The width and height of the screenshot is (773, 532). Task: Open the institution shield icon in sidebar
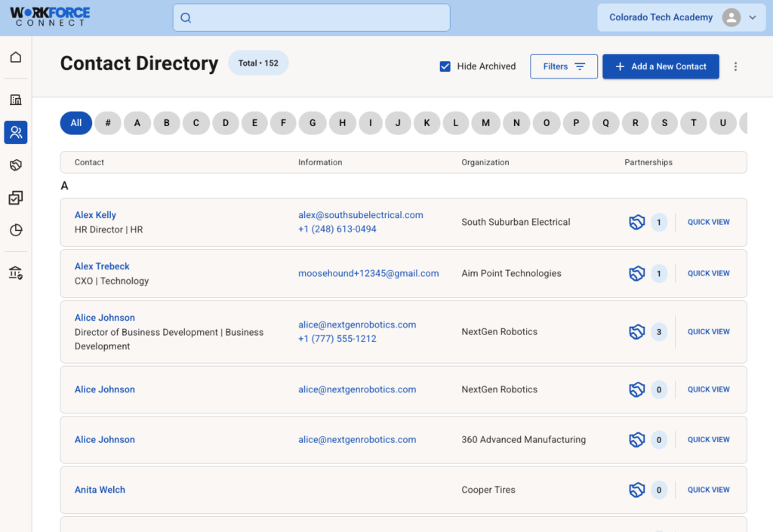tap(15, 273)
